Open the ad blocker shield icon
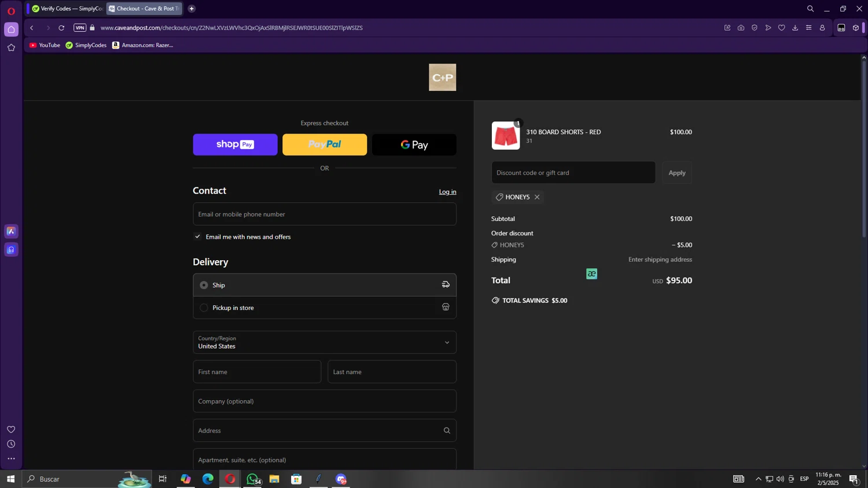The image size is (868, 488). tap(755, 28)
